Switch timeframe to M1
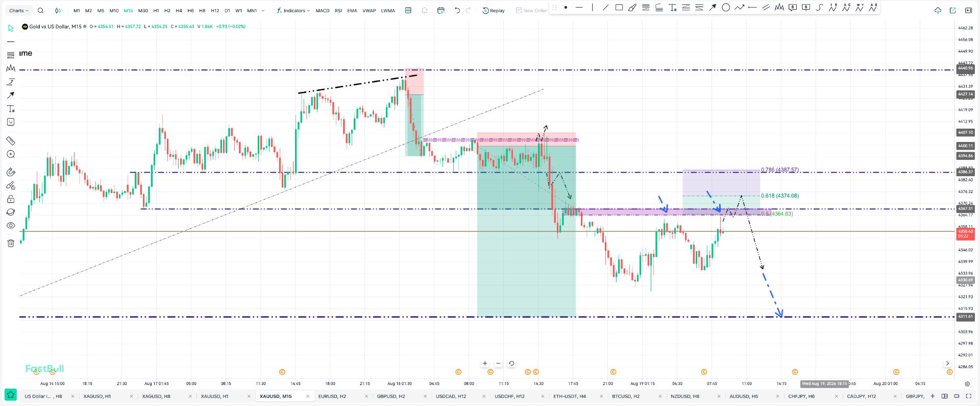Screen dimensions: 980x406 [77, 10]
